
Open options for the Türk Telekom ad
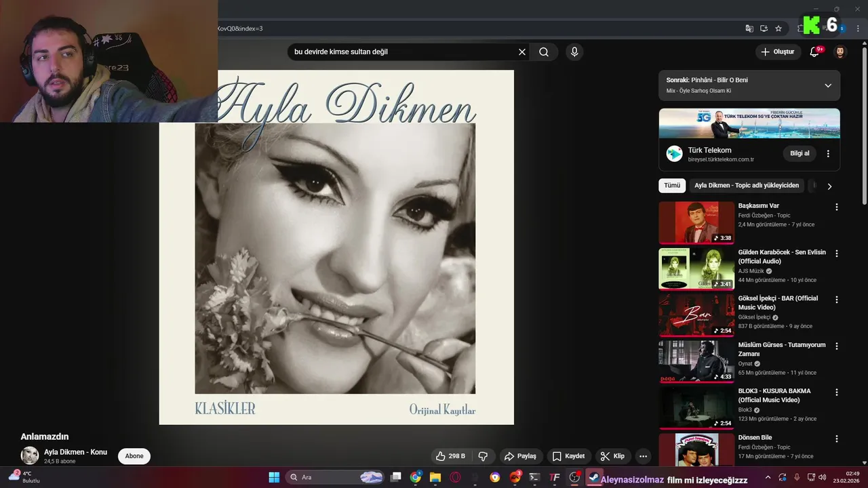click(x=828, y=154)
